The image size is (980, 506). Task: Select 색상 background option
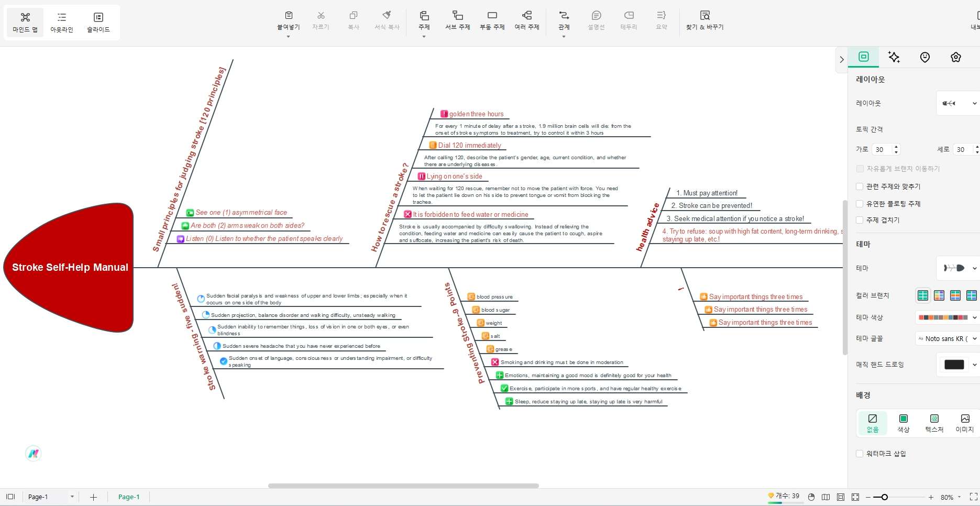click(x=903, y=423)
